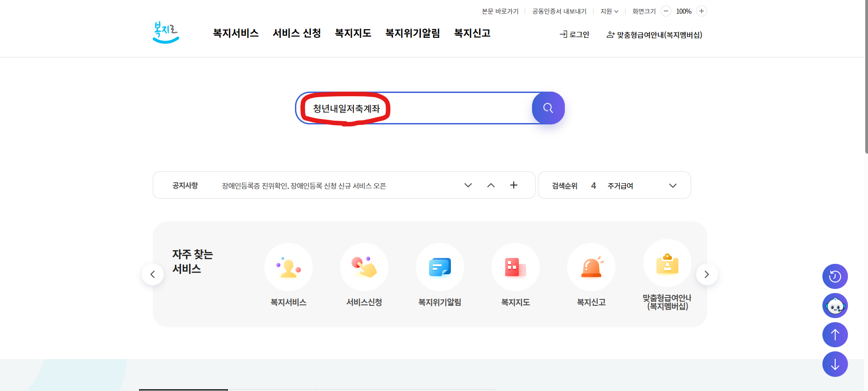Open the 복지지도 shortcut icon
The height and width of the screenshot is (391, 868).
click(516, 267)
